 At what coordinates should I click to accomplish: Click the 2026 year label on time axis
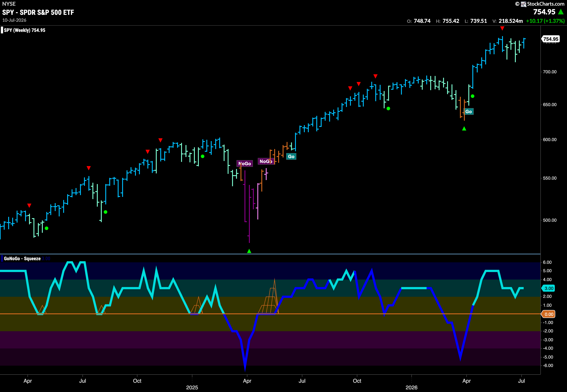tap(411, 388)
